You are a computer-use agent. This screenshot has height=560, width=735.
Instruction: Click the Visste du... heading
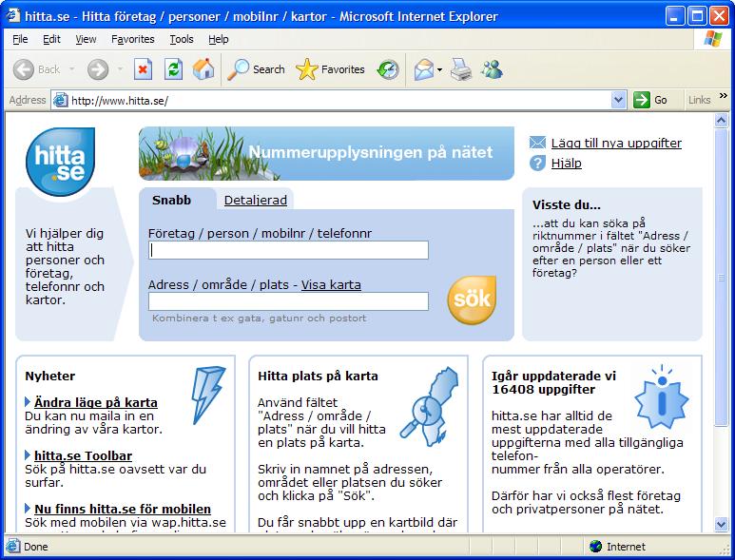tap(567, 204)
